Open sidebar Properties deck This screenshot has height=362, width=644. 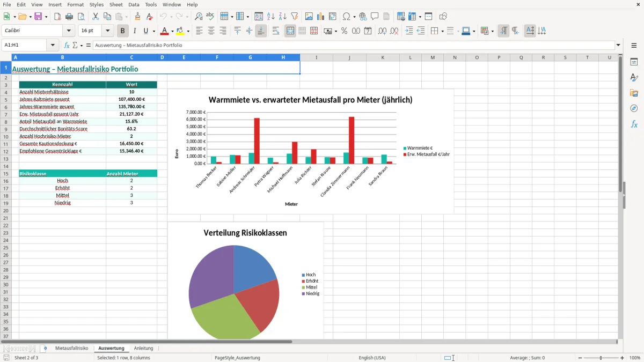[x=634, y=62]
